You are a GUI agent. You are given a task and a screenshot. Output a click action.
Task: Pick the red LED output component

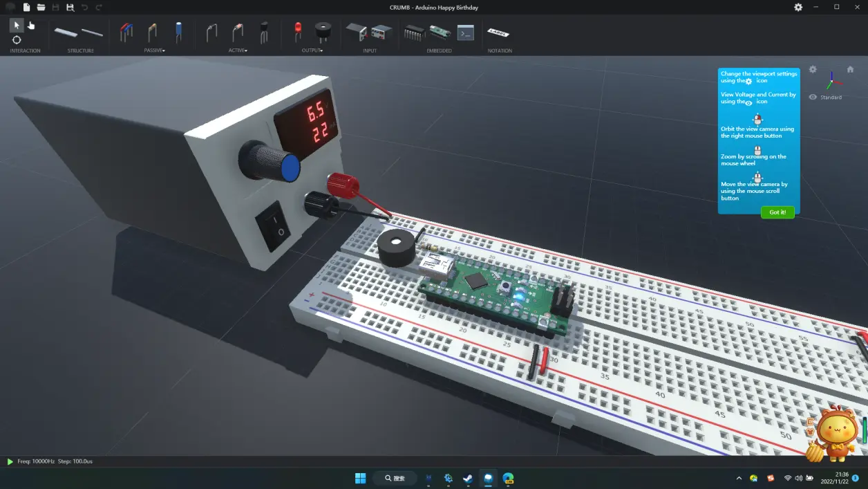298,31
